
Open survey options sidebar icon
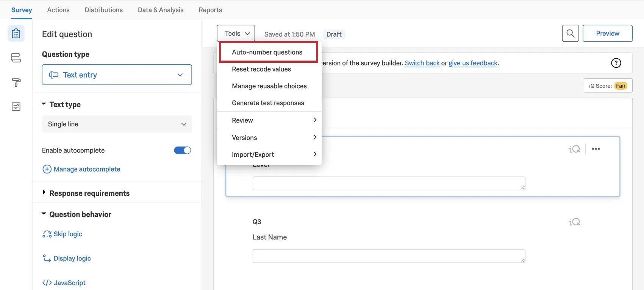pos(16,107)
